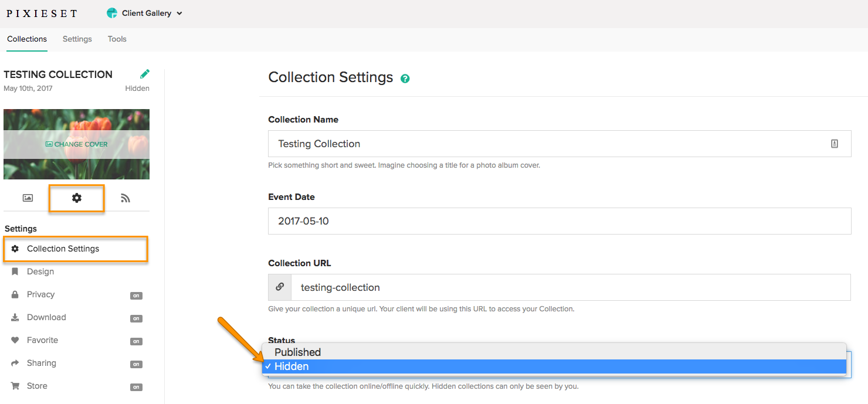Click the 'Hidden' status text under the pencil
This screenshot has height=404, width=868.
click(x=137, y=89)
